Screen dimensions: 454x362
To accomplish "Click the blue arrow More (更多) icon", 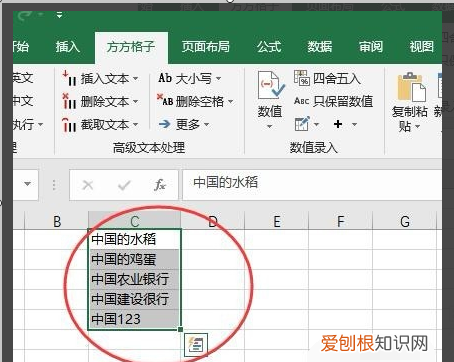I will [164, 124].
